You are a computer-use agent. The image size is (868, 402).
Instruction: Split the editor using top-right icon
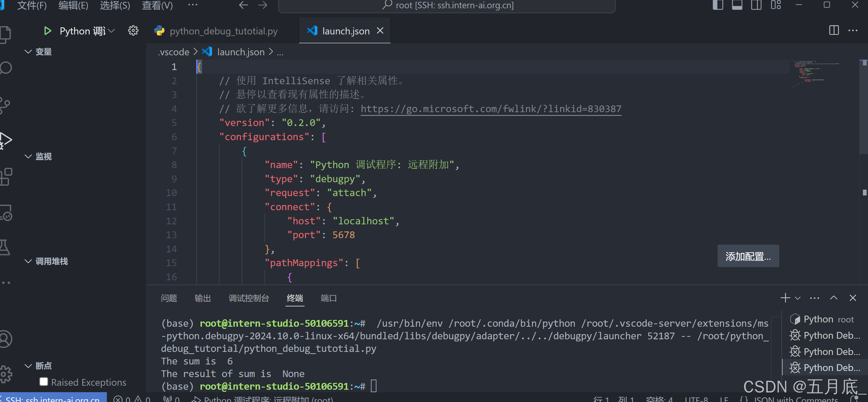(834, 30)
